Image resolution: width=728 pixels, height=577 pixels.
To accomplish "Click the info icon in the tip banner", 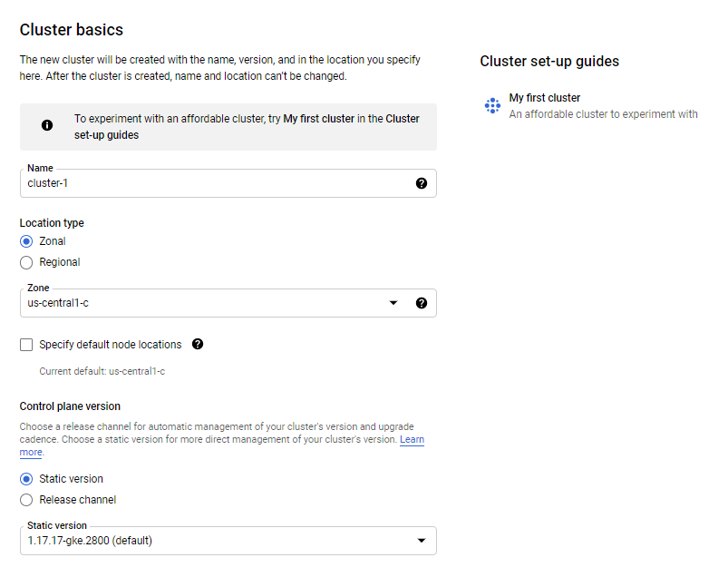I will click(47, 126).
